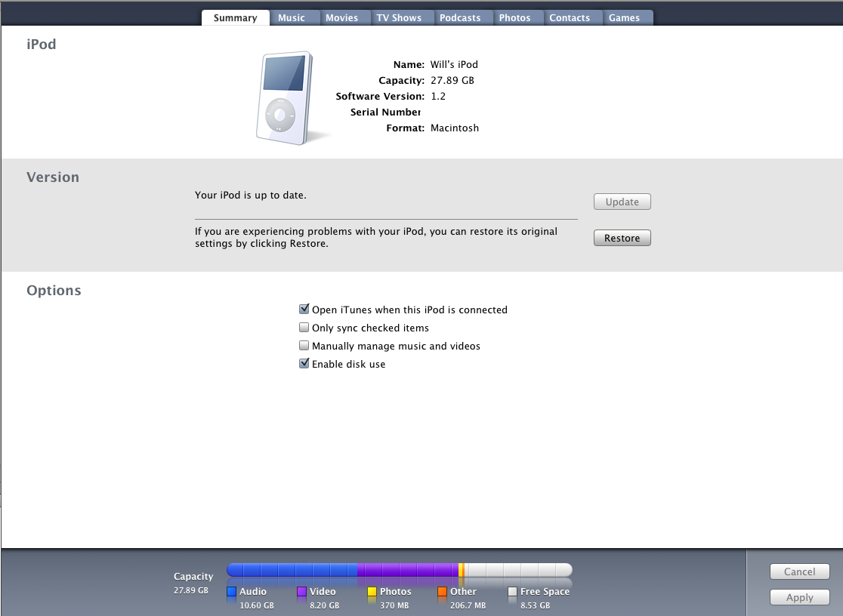Click Restore to reset iPod settings
This screenshot has width=843, height=616.
[x=622, y=238]
